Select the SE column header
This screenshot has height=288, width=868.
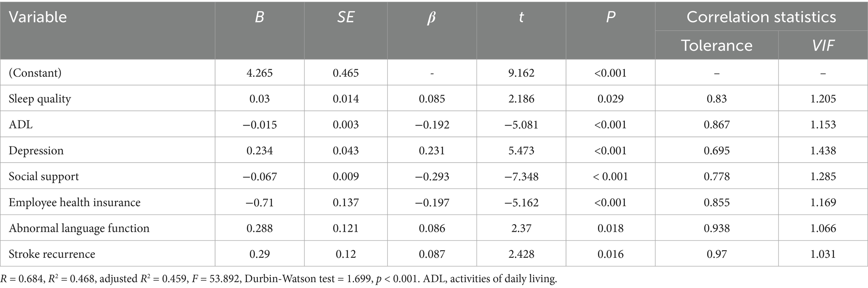[x=346, y=17]
